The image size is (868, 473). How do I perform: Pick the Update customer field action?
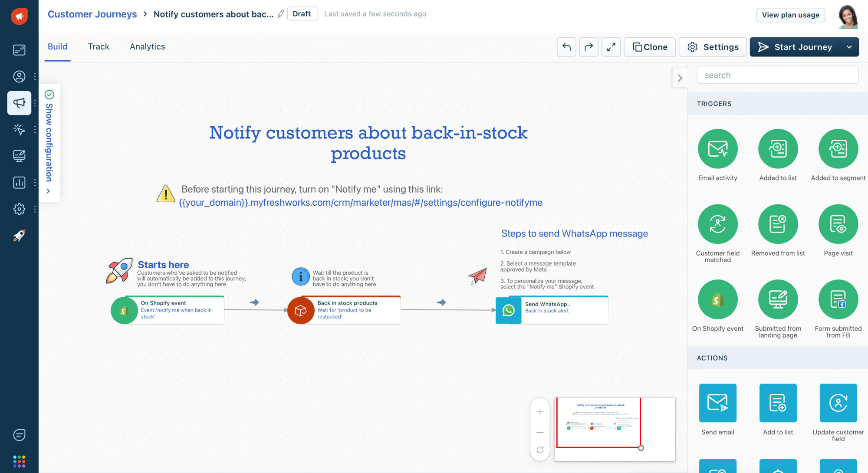point(838,403)
